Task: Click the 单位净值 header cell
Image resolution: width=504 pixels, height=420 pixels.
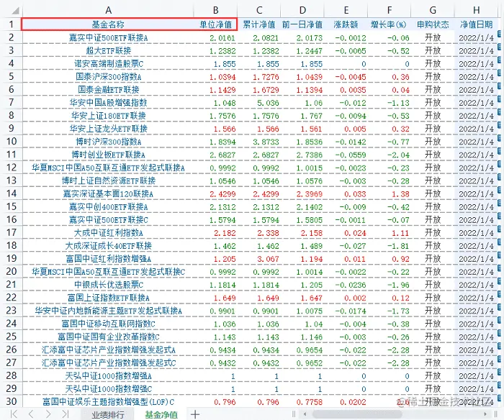Action: [x=216, y=24]
